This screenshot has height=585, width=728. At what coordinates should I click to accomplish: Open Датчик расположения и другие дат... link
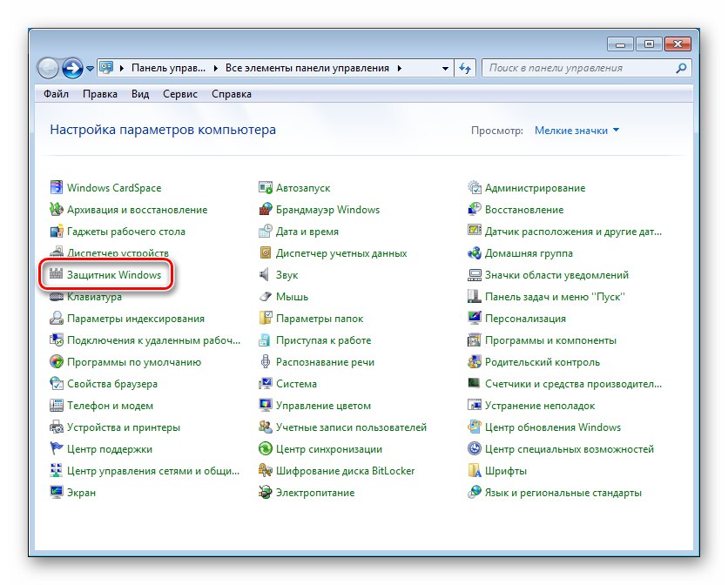(573, 232)
